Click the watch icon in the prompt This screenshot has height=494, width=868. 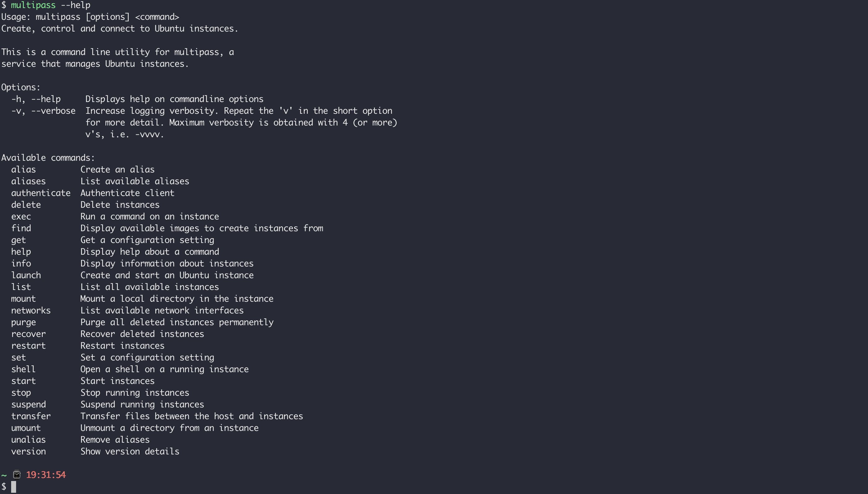[17, 474]
